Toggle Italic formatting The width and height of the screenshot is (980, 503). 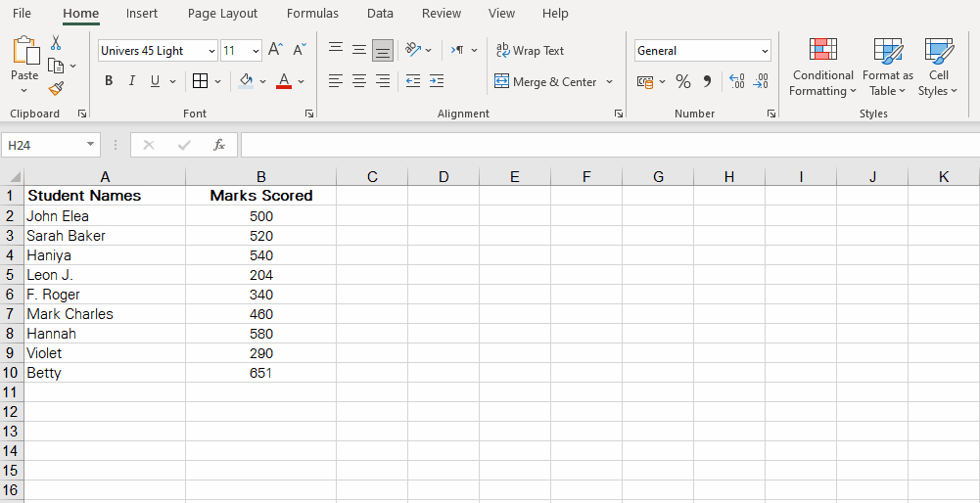point(132,81)
